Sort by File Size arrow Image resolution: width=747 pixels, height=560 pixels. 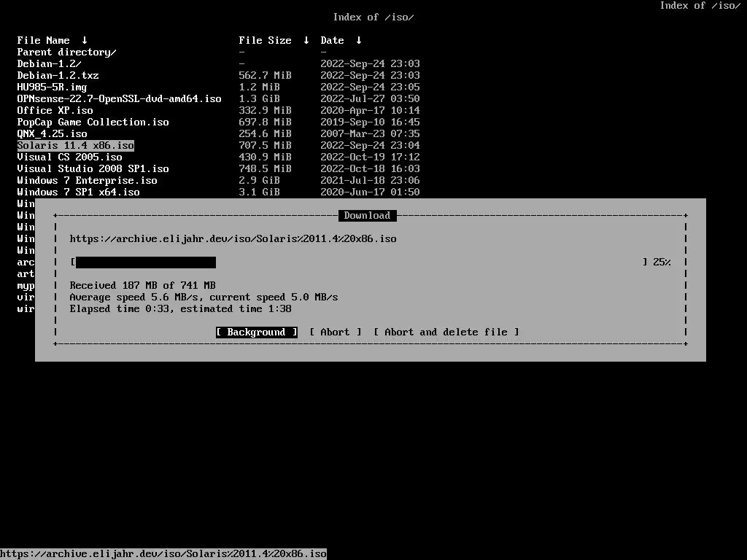tap(306, 41)
